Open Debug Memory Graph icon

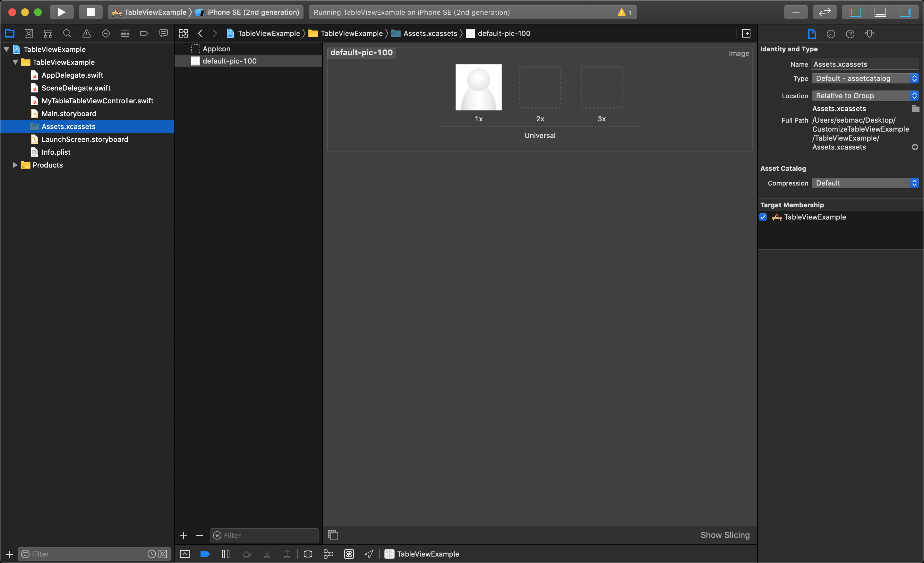(328, 554)
